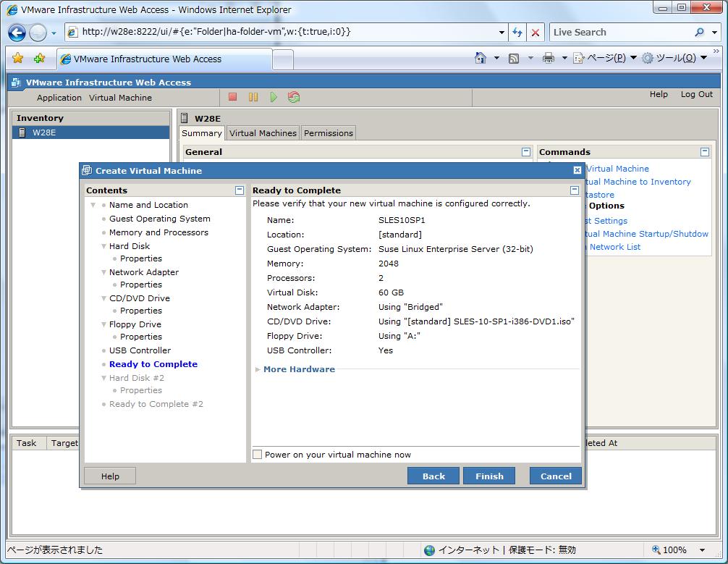Enable Power on your virtual machine now
This screenshot has height=564, width=728.
[257, 455]
